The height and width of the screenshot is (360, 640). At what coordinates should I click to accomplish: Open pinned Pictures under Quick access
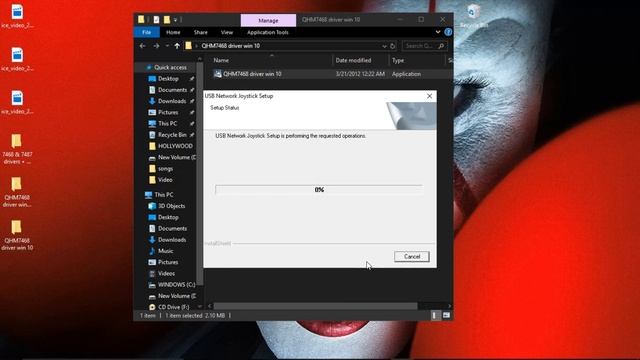[168, 112]
